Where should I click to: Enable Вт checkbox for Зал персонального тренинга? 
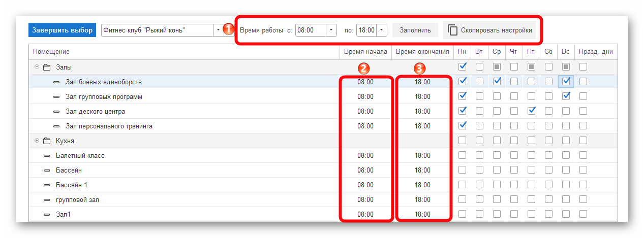[479, 125]
